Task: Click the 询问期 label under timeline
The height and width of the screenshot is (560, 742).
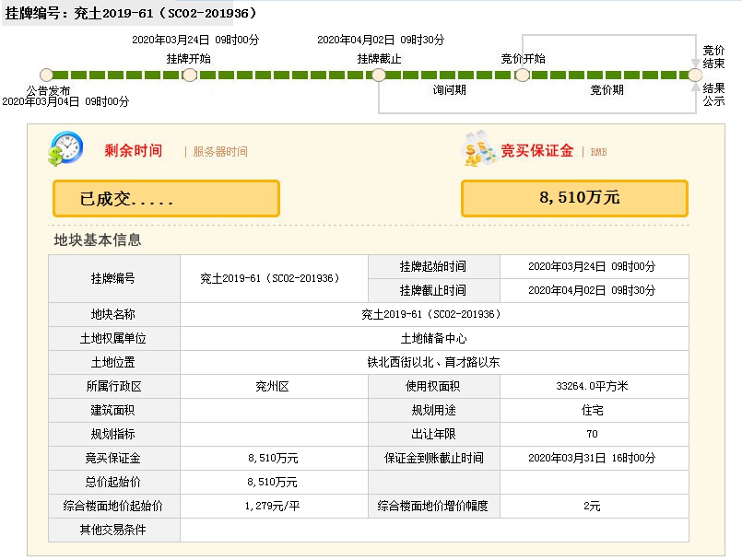Action: tap(450, 90)
